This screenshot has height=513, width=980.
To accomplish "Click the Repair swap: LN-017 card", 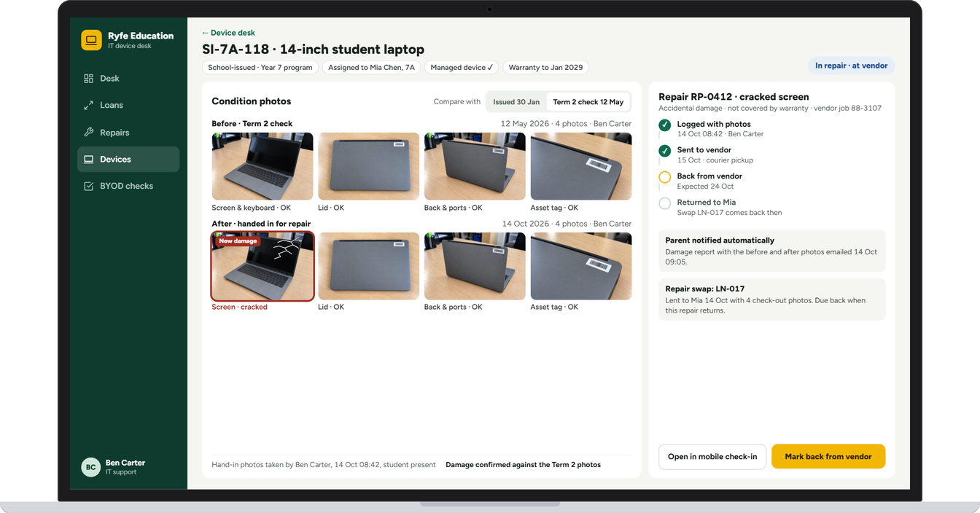I will (x=771, y=299).
